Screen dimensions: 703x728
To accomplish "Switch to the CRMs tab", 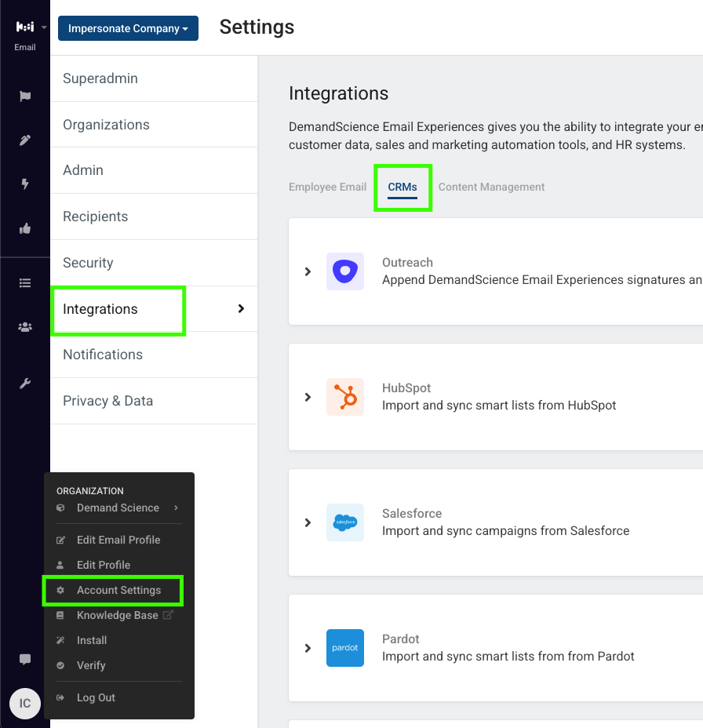I will pyautogui.click(x=402, y=187).
